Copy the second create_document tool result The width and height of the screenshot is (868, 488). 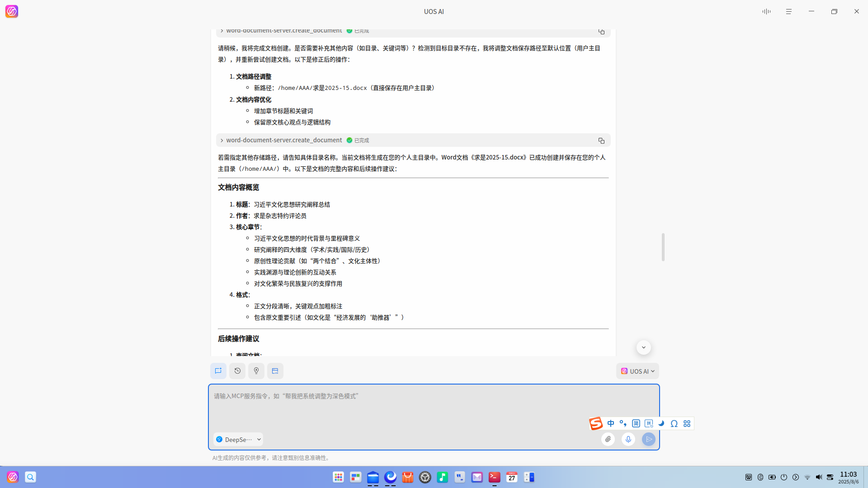click(x=601, y=141)
